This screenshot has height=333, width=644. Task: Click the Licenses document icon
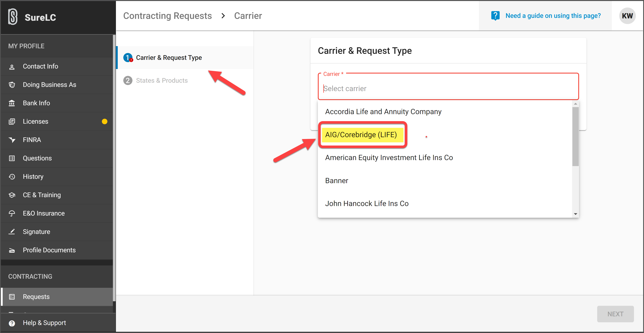point(12,121)
